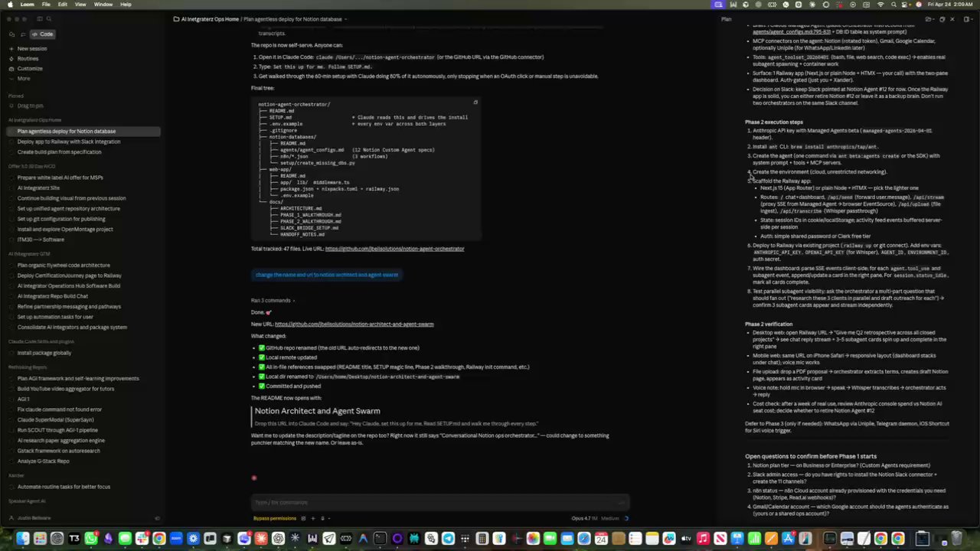Open the Help menu
The width and height of the screenshot is (980, 551).
[x=126, y=5]
